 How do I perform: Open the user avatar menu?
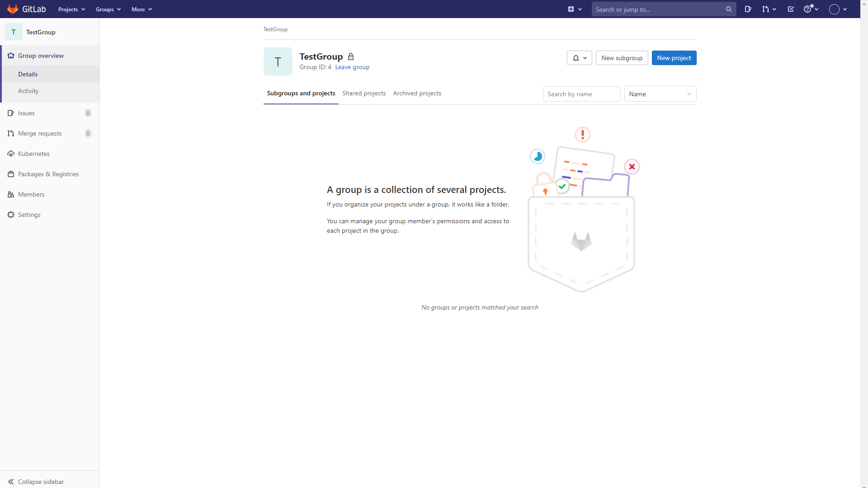(838, 9)
